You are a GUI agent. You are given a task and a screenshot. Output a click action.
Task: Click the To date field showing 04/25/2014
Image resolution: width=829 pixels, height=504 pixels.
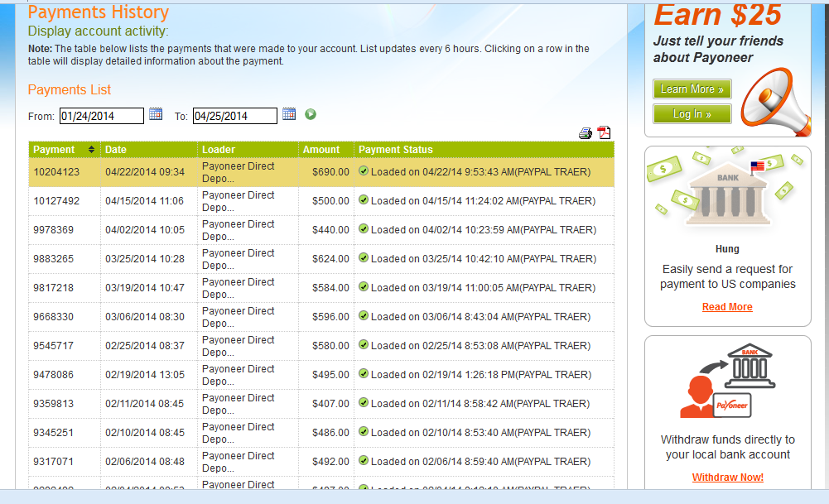click(234, 116)
